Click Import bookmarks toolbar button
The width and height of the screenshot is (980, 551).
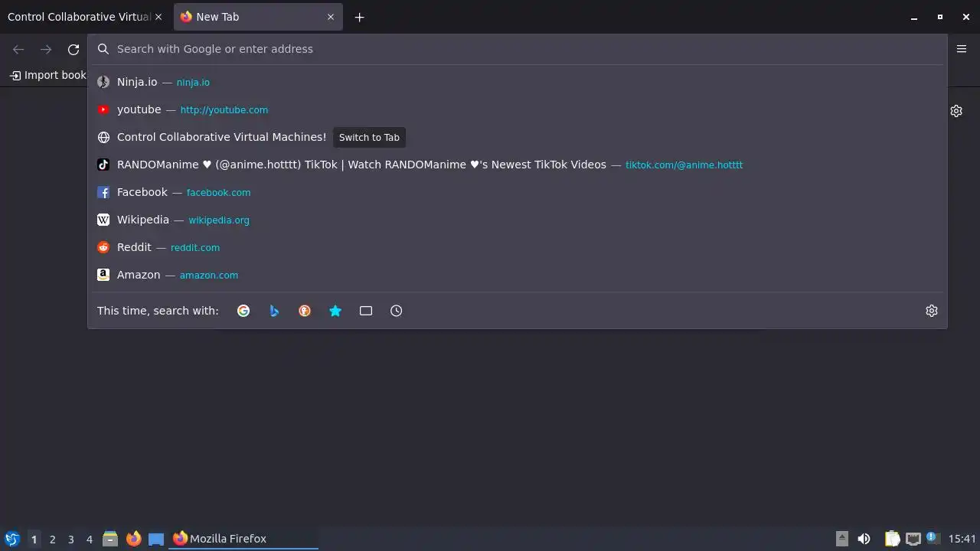(x=47, y=75)
